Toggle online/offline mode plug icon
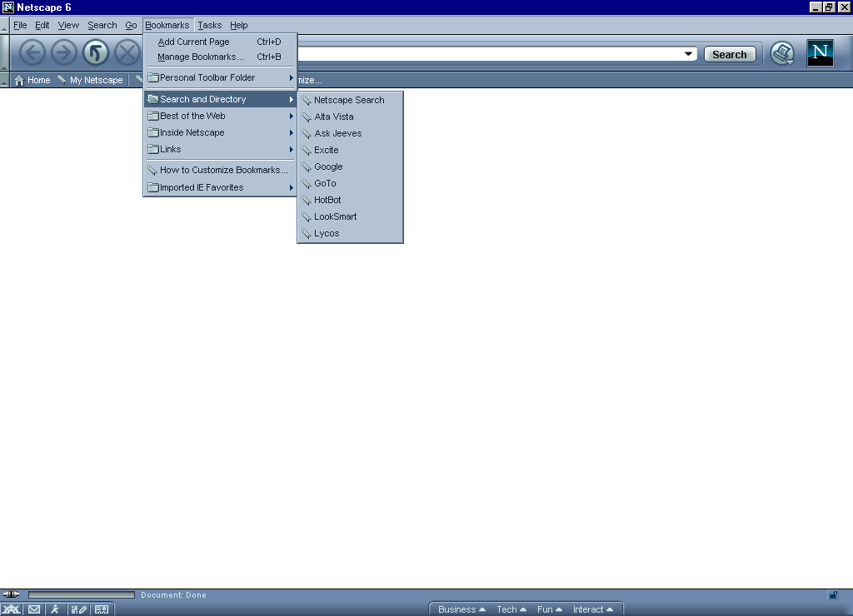Viewport: 853px width, 616px height. coord(11,594)
